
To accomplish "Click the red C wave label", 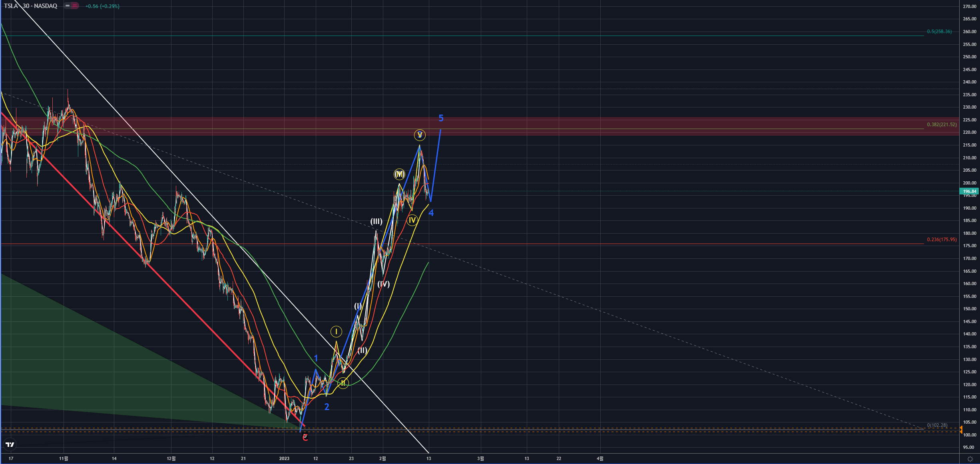I will click(x=305, y=437).
